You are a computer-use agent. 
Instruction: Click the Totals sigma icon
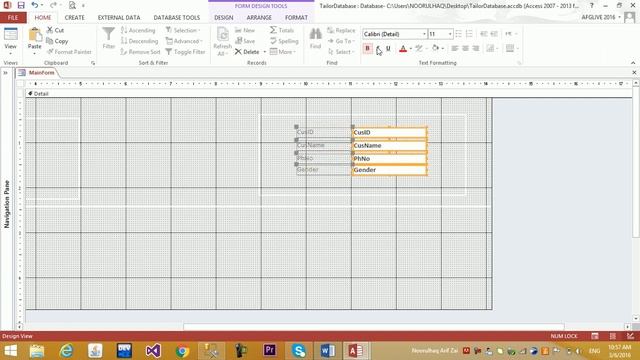(x=273, y=30)
